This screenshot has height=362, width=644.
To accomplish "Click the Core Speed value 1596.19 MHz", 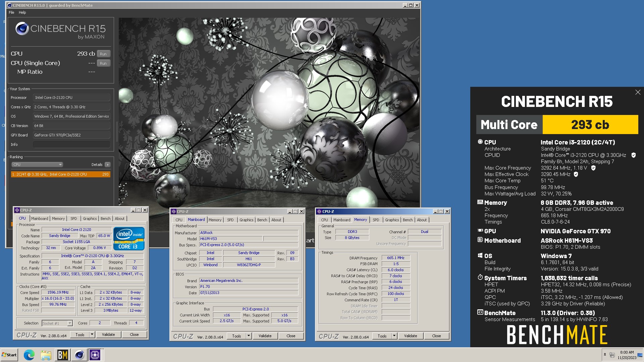I will pos(58,293).
